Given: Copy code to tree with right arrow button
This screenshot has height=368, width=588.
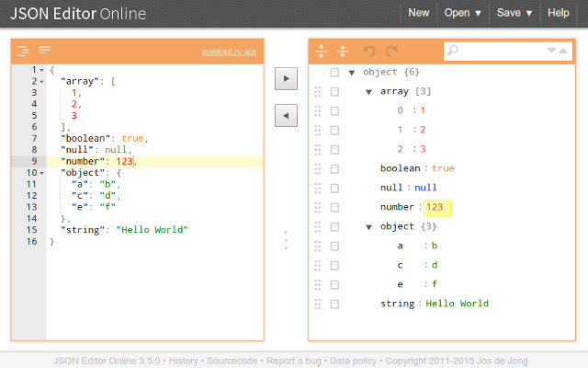Looking at the screenshot, I should coord(286,79).
